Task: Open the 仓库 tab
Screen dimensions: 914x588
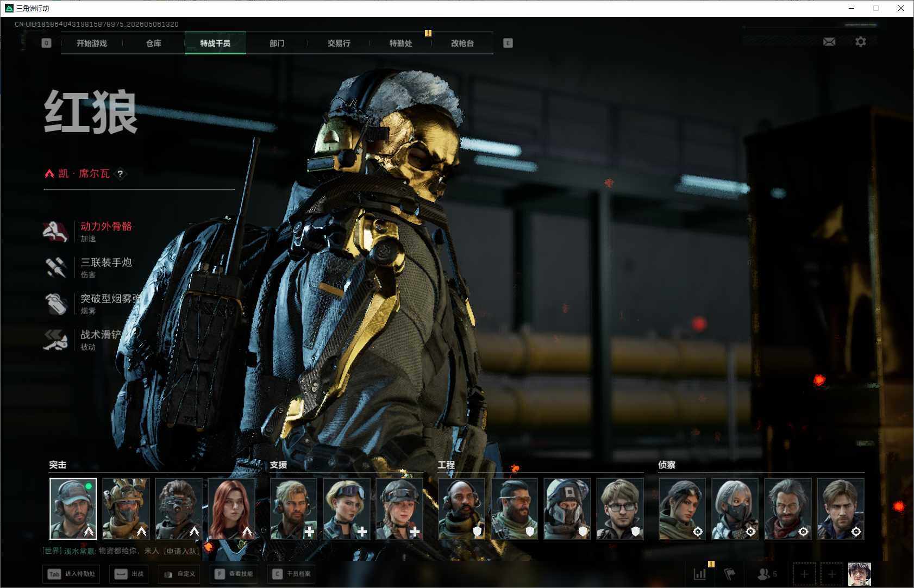Action: pos(154,43)
